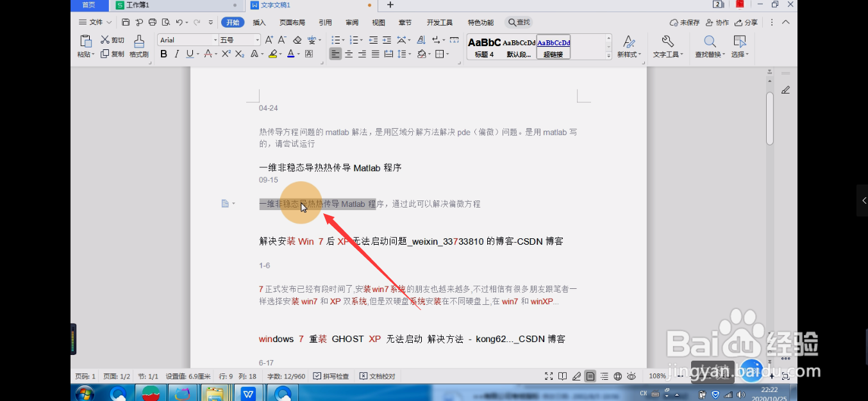Image resolution: width=868 pixels, height=401 pixels.
Task: Open the 视图 ribbon tab
Action: coord(378,22)
